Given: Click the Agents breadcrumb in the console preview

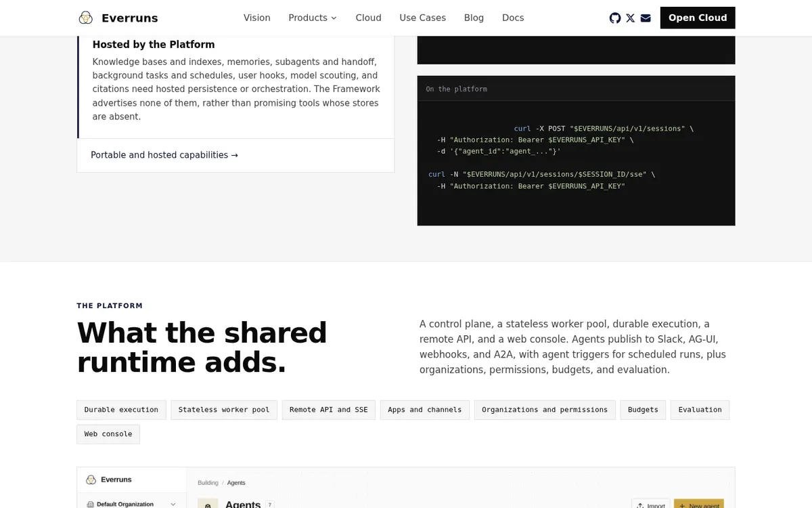Looking at the screenshot, I should [236, 483].
